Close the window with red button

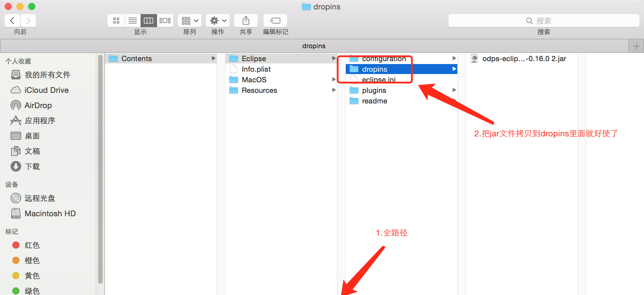click(8, 6)
